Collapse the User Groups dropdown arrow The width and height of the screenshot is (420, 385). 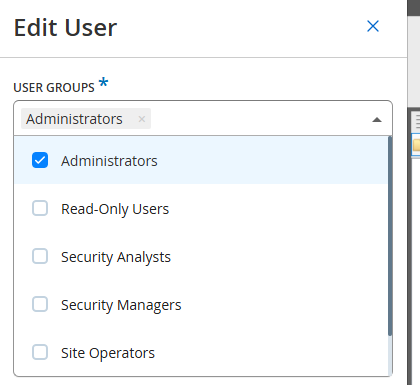[x=377, y=120]
